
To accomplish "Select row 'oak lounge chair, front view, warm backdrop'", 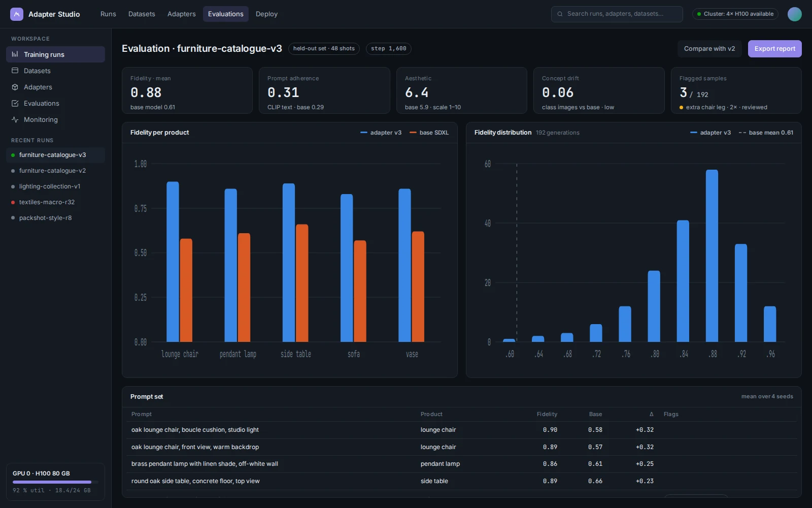I will click(x=462, y=447).
